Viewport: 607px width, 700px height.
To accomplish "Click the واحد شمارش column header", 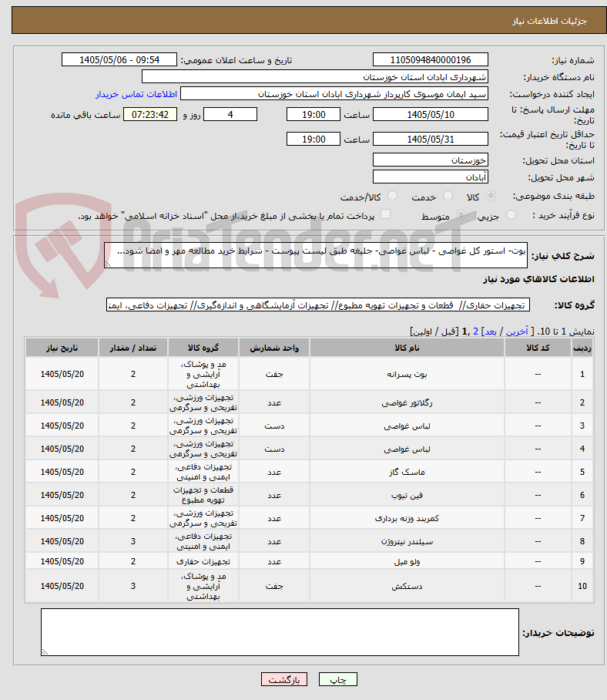I will point(274,348).
